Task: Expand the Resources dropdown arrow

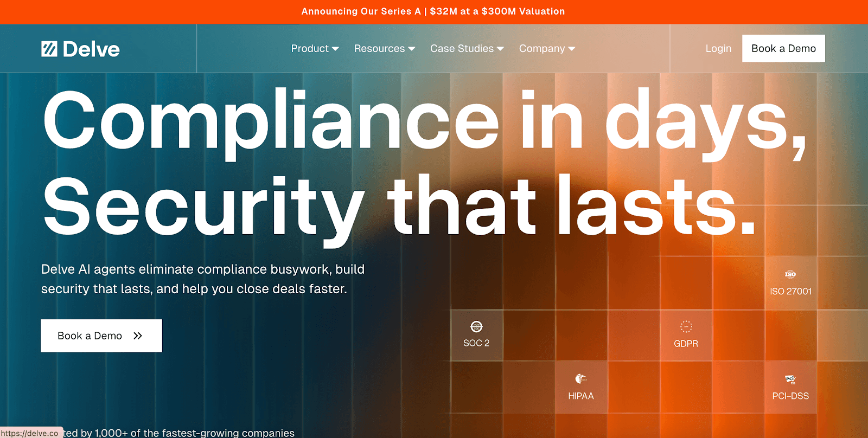Action: 412,49
